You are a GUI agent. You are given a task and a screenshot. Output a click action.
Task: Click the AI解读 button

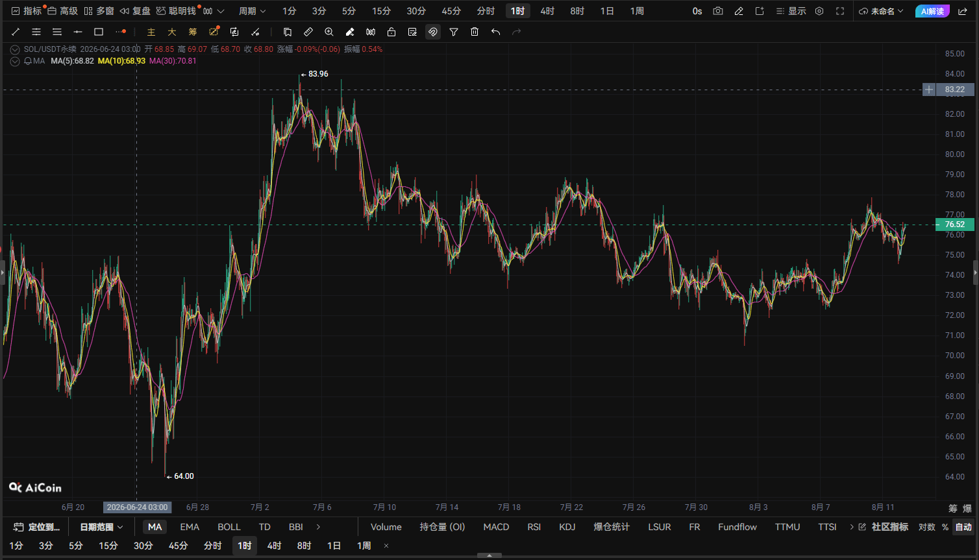click(932, 11)
